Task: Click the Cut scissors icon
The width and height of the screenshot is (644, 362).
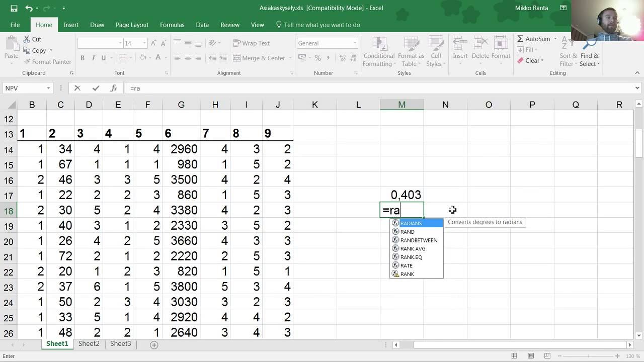Action: coord(27,39)
